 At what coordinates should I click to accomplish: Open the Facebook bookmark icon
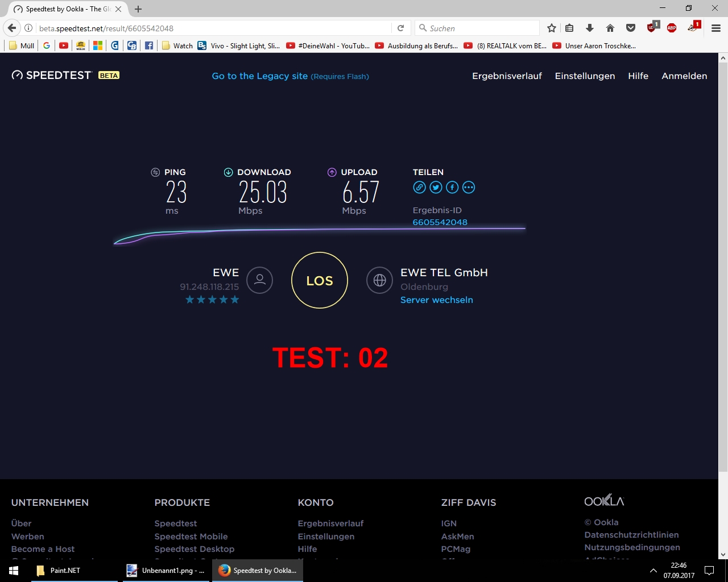[149, 45]
